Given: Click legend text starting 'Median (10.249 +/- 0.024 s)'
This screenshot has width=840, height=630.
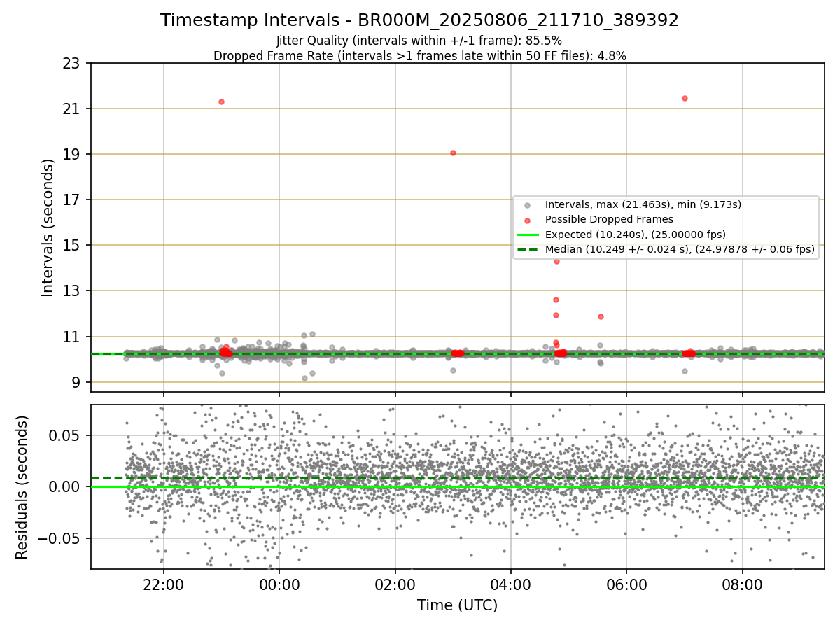Looking at the screenshot, I should (x=680, y=249).
